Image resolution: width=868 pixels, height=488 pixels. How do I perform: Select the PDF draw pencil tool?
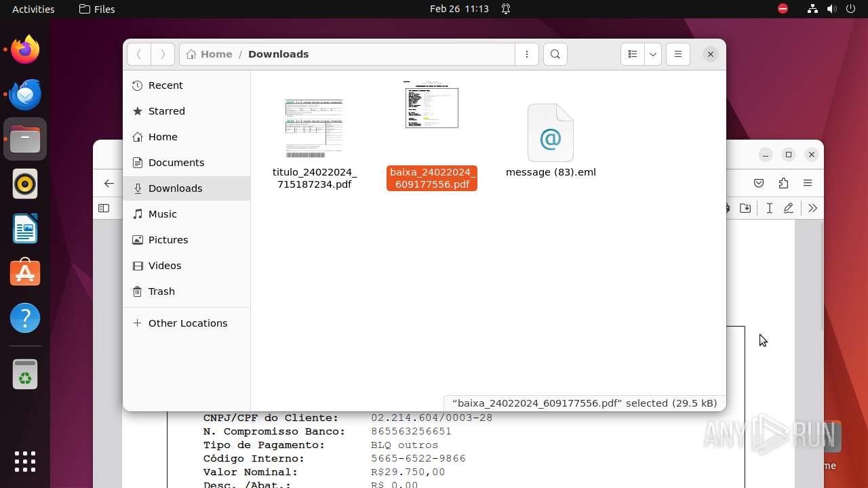pyautogui.click(x=789, y=208)
